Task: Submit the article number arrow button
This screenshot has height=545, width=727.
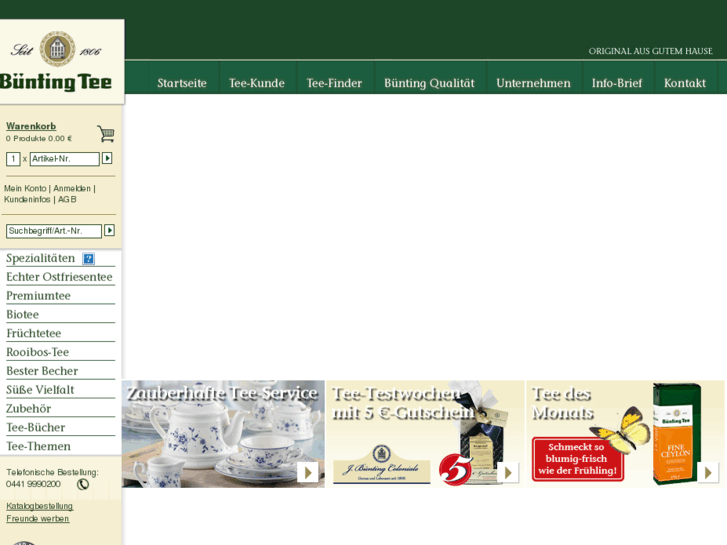Action: pyautogui.click(x=107, y=159)
